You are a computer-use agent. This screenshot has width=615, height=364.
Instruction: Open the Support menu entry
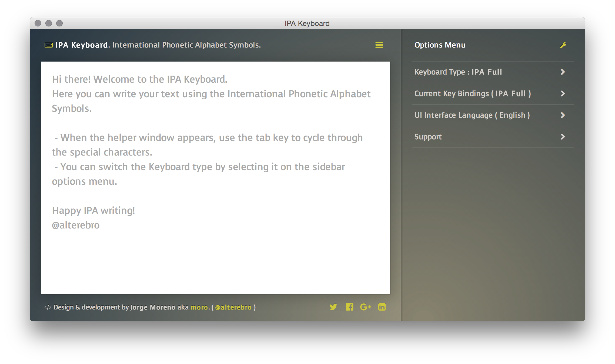tap(428, 137)
